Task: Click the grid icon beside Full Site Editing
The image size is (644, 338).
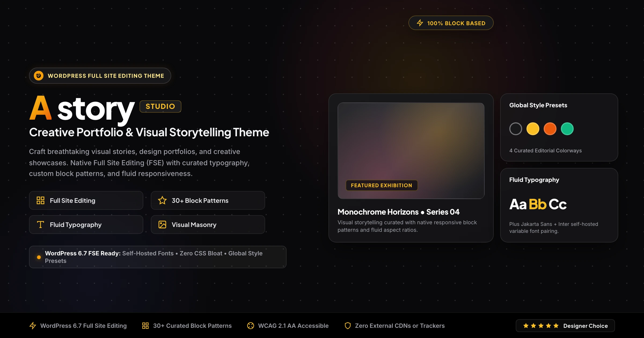Action: 41,200
